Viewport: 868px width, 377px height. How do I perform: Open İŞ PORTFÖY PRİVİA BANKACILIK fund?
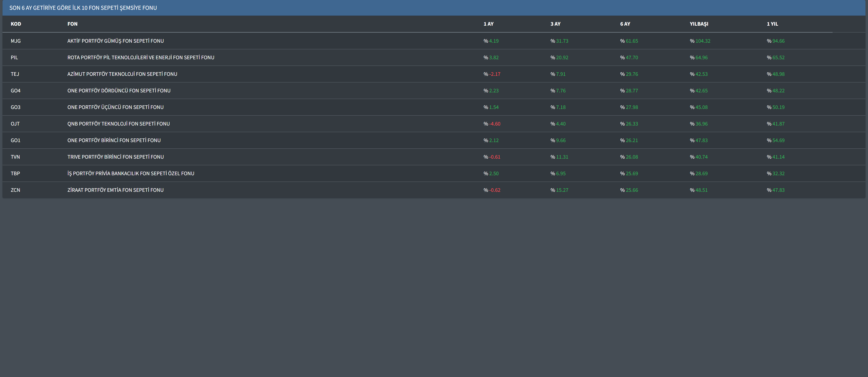131,173
